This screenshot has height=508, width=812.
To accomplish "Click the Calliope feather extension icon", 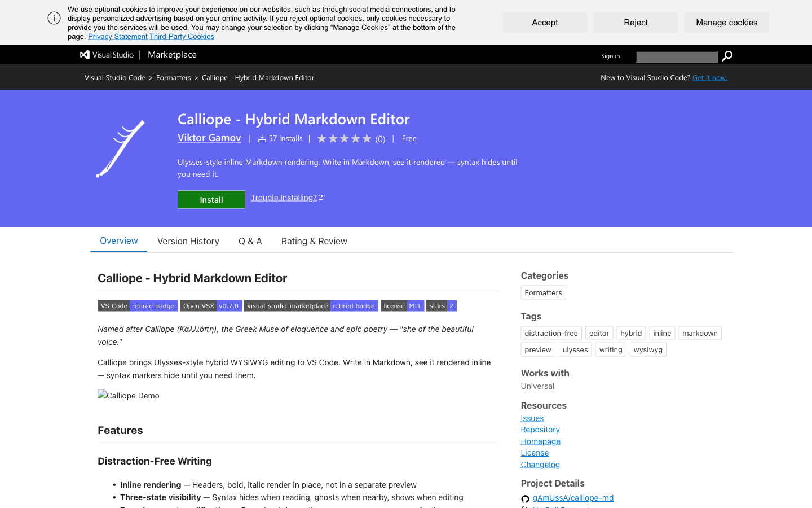I will (x=121, y=149).
